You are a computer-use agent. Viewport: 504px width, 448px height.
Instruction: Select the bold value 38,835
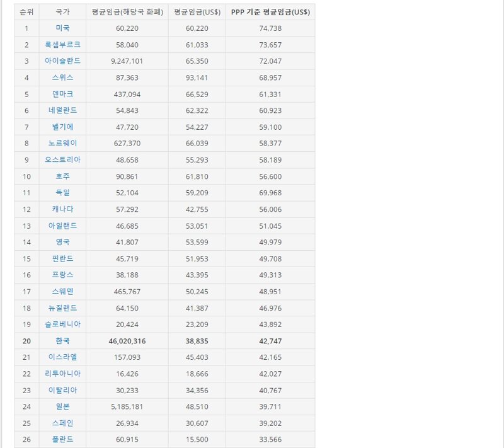pos(197,342)
